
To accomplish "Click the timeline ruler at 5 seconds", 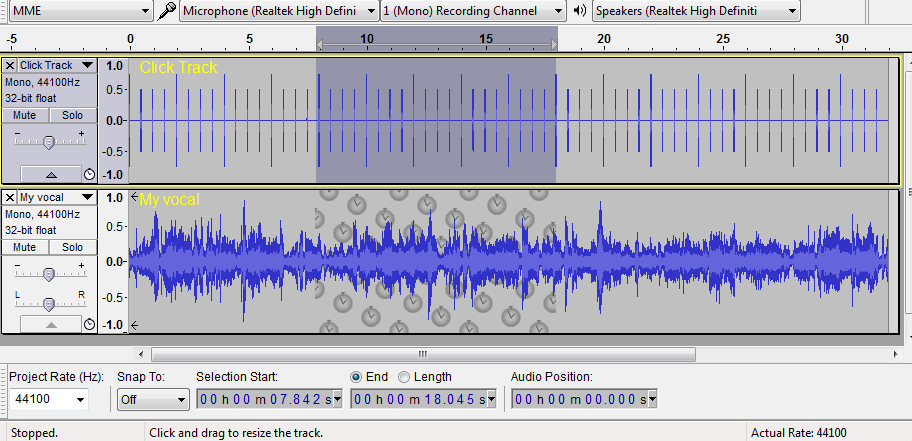I will click(x=249, y=40).
